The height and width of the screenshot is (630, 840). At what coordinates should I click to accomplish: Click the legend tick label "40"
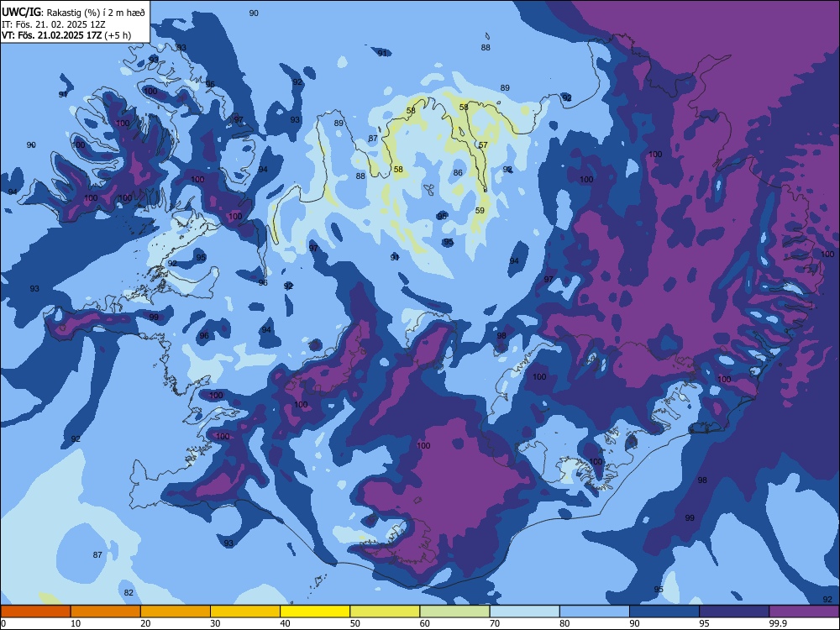(x=285, y=623)
